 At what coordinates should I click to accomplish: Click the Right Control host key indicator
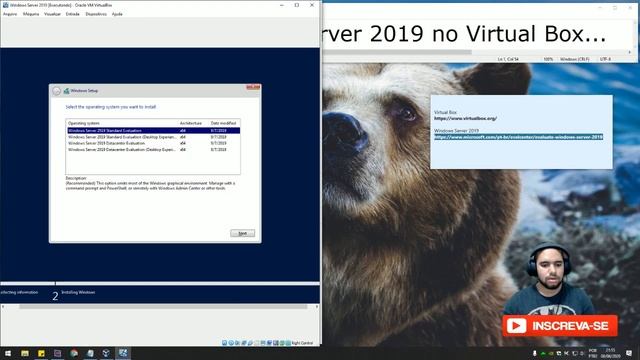tap(302, 343)
